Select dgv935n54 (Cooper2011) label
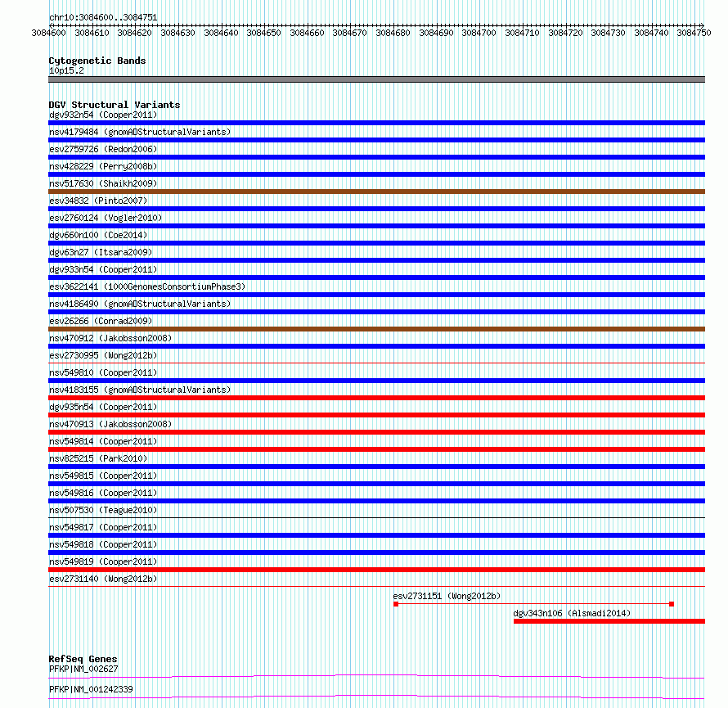This screenshot has height=708, width=728. point(103,407)
